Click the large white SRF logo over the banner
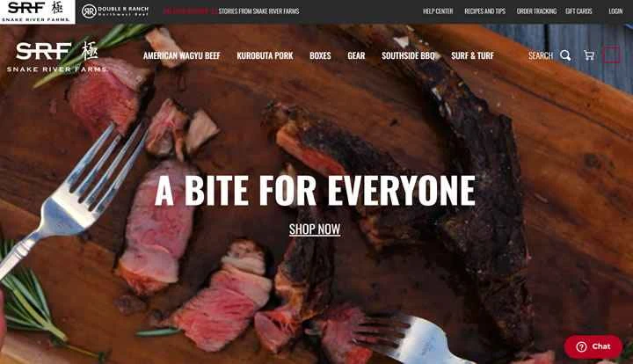This screenshot has height=364, width=633. [57, 57]
